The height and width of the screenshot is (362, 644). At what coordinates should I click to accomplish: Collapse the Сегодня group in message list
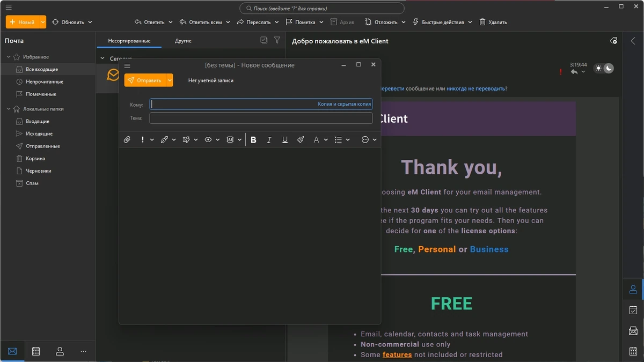pos(103,58)
